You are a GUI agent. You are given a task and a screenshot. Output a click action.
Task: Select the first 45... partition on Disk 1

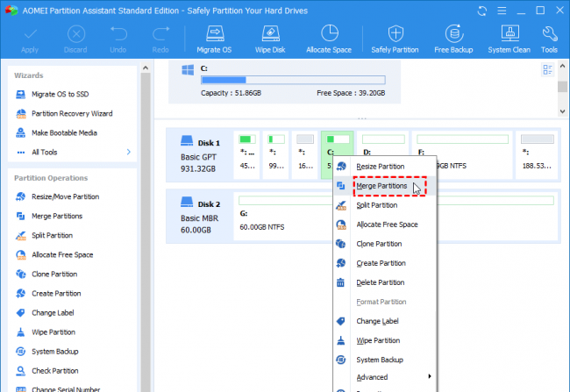pos(246,155)
